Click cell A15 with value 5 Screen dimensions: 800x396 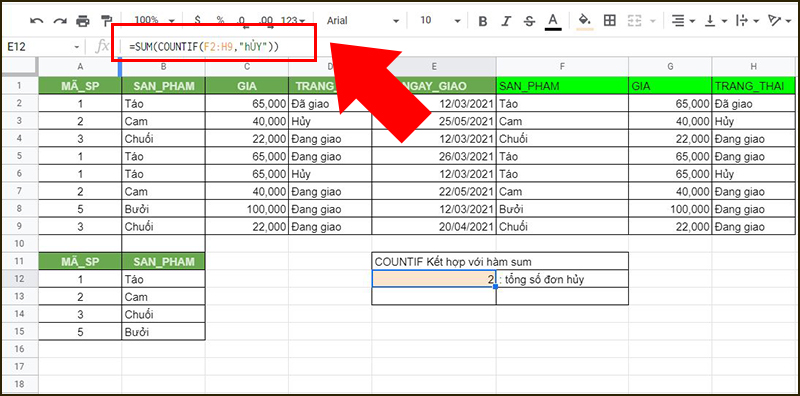pos(80,332)
